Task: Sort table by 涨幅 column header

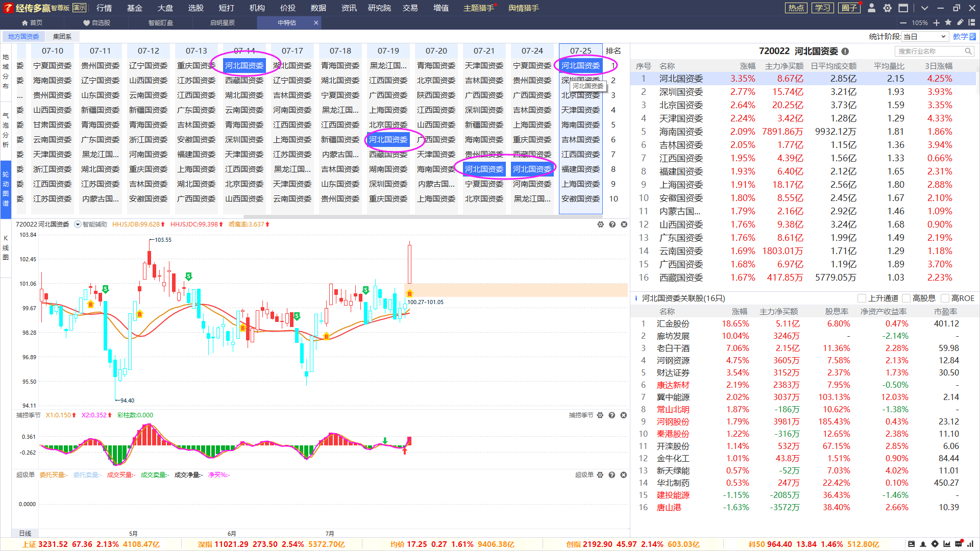Action: point(748,66)
